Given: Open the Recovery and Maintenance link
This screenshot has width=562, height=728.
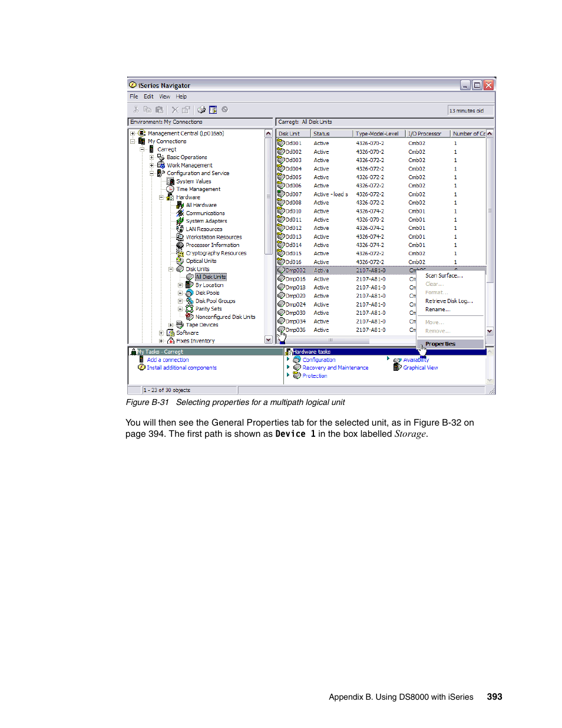Looking at the screenshot, I should click(x=335, y=368).
